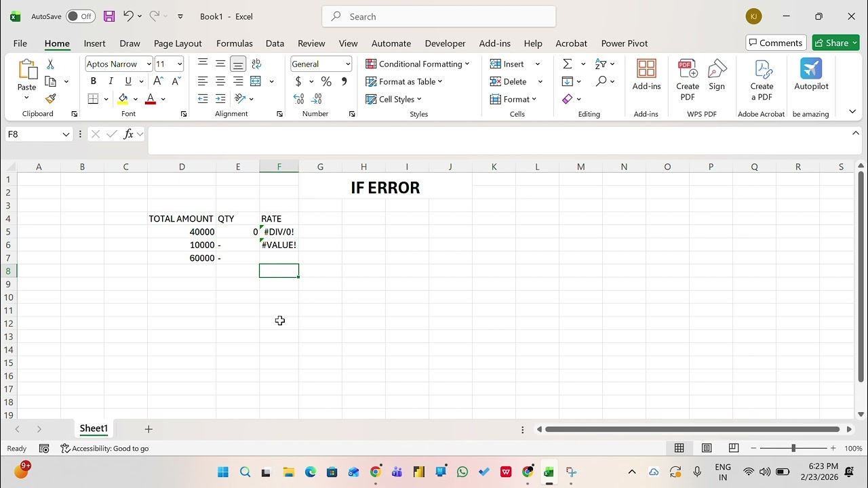
Task: Undo the last action
Action: click(x=128, y=16)
